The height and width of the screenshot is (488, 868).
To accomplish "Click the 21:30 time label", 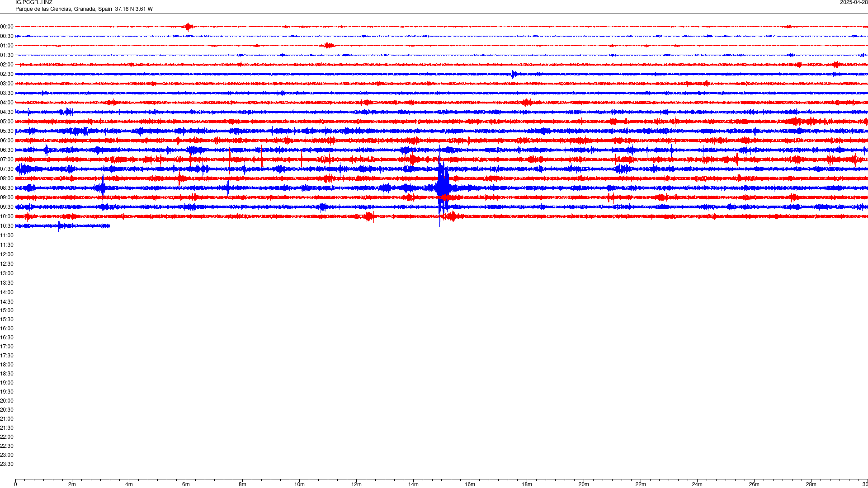I will pos(7,428).
